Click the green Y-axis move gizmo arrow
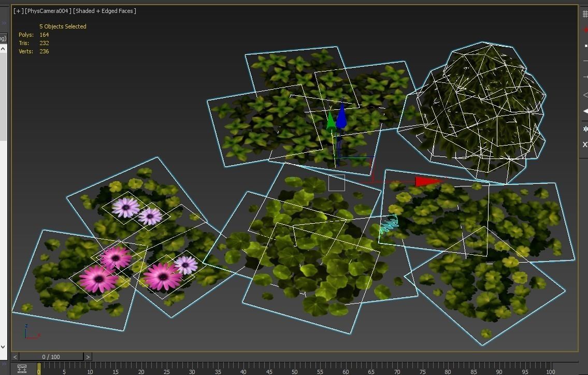588x375 pixels. coord(331,122)
